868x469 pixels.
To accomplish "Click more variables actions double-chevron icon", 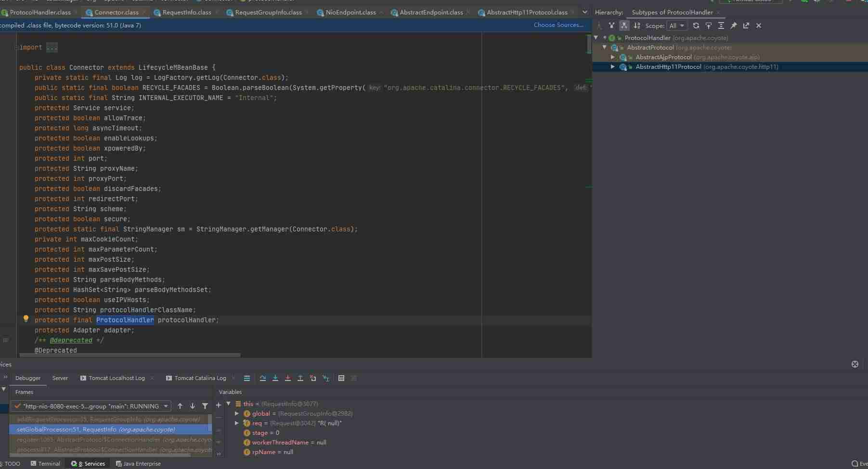I will click(x=219, y=454).
